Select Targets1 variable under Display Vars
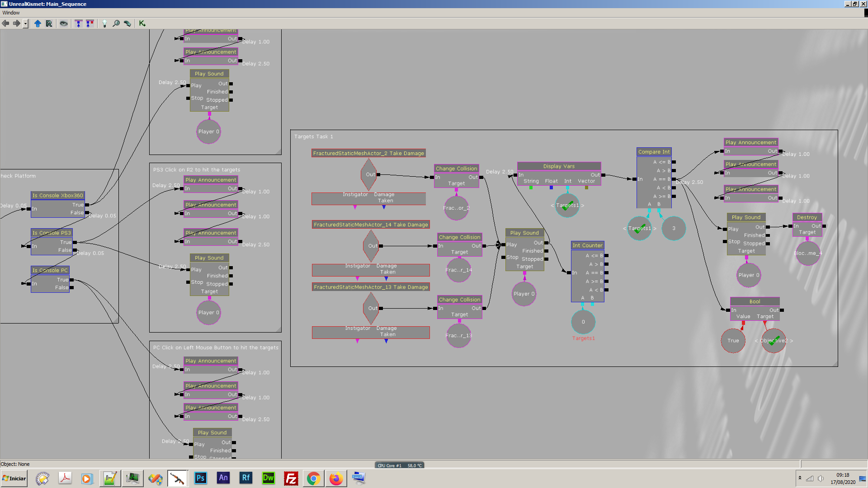Screen dimensions: 868x488 tap(567, 205)
